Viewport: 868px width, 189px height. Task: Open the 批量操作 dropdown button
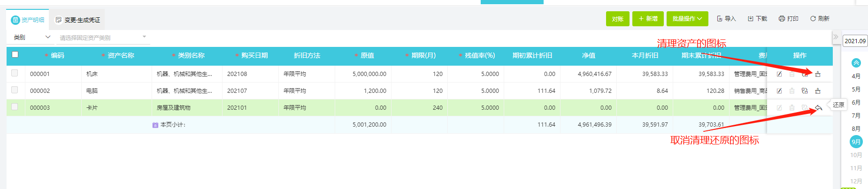pos(687,19)
